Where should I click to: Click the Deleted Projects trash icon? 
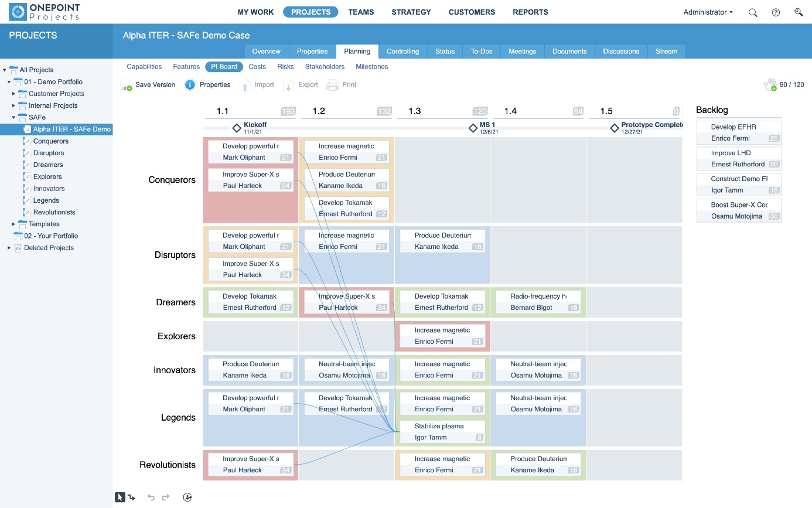(18, 248)
